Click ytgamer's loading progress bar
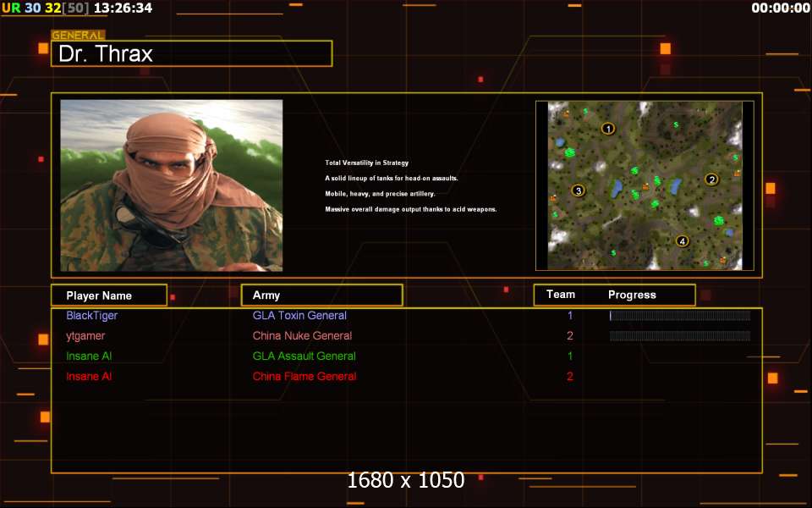This screenshot has height=508, width=812. point(680,336)
